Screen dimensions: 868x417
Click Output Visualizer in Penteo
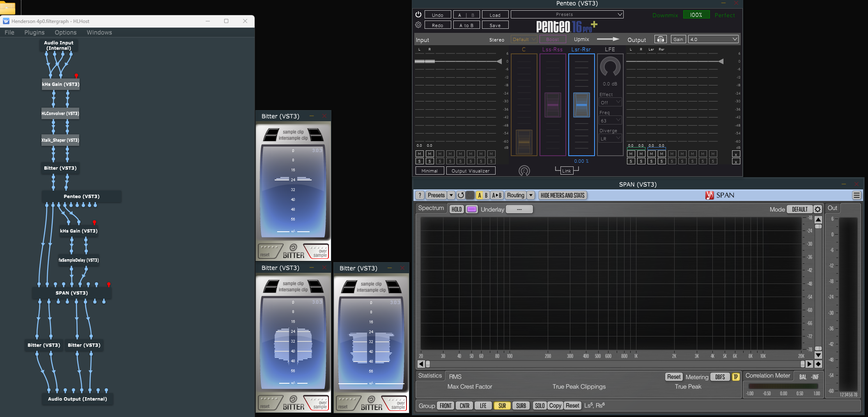click(471, 171)
